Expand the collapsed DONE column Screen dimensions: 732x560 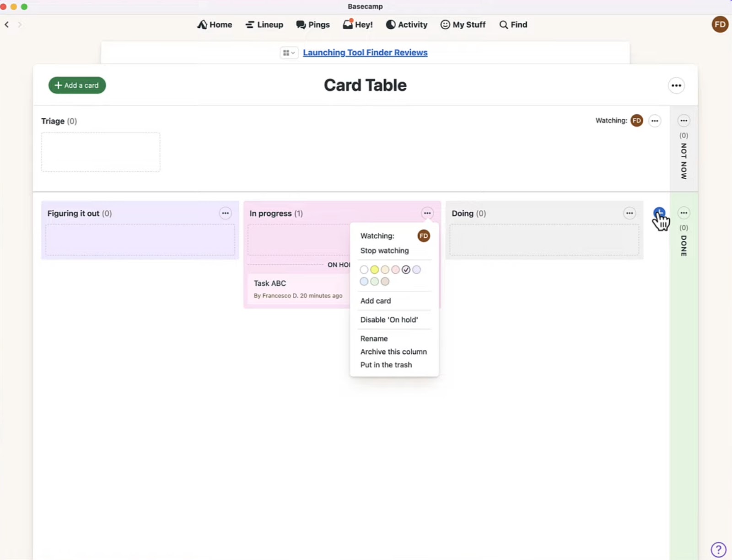684,246
